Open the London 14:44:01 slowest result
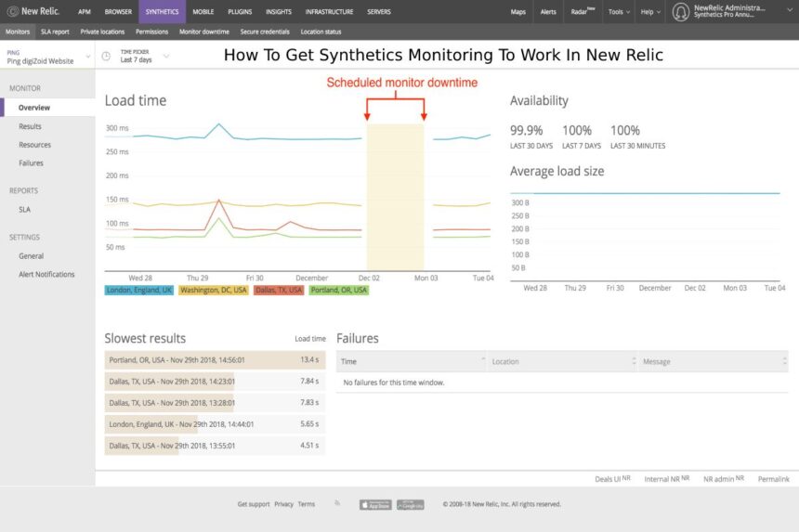The height and width of the screenshot is (532, 799). click(215, 424)
